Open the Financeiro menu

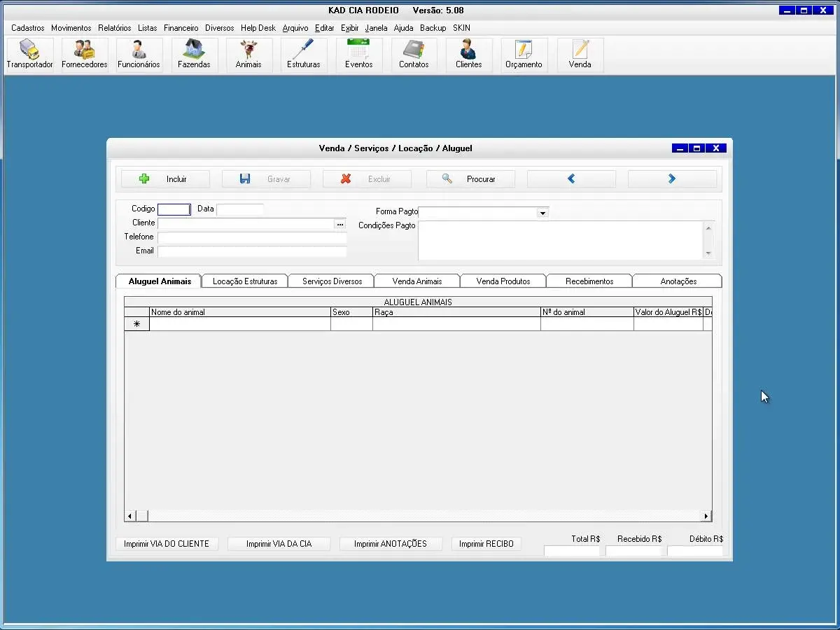181,28
